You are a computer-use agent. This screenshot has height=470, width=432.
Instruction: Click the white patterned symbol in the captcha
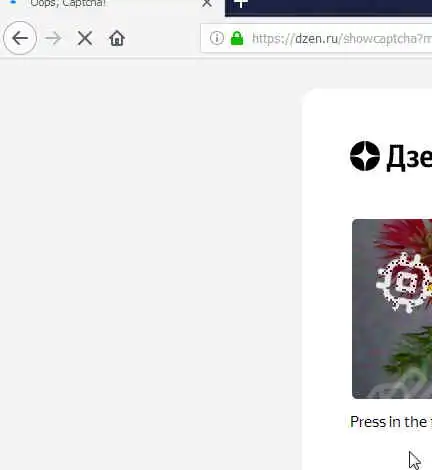click(x=402, y=283)
